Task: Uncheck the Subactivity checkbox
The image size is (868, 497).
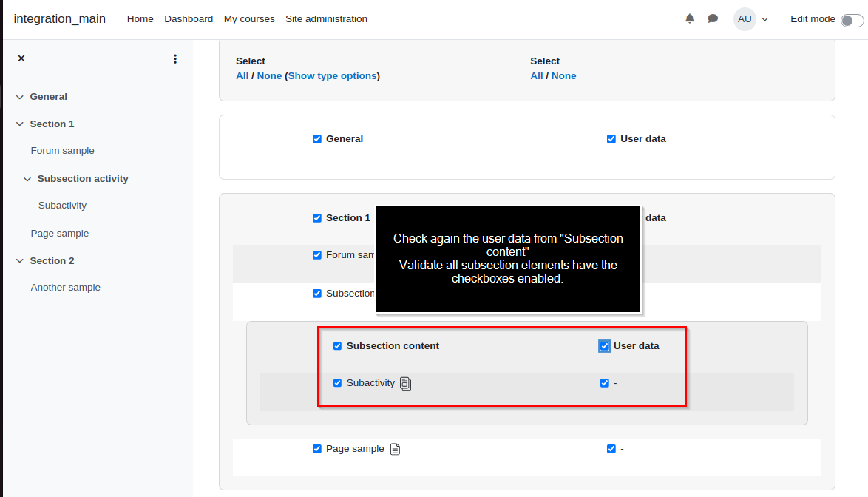Action: pos(337,383)
